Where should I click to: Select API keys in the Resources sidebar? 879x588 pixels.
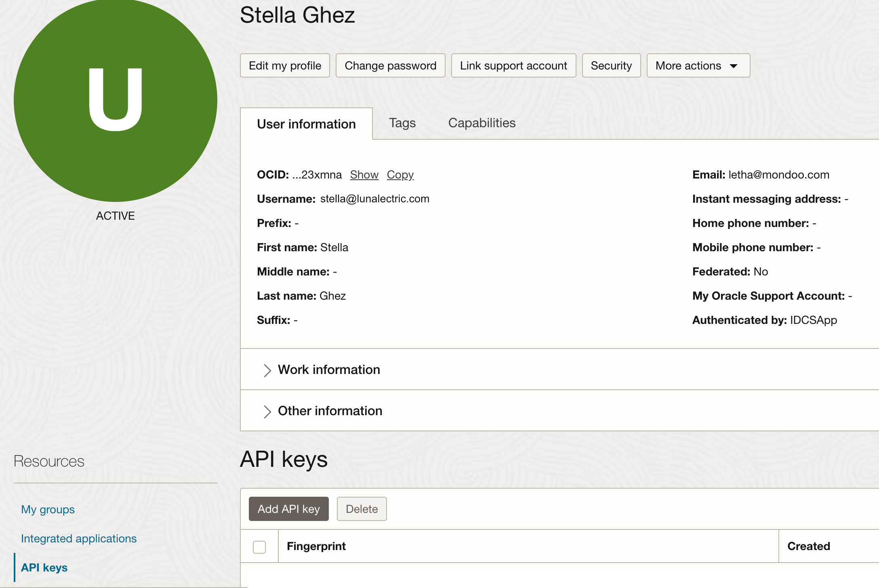pyautogui.click(x=44, y=567)
